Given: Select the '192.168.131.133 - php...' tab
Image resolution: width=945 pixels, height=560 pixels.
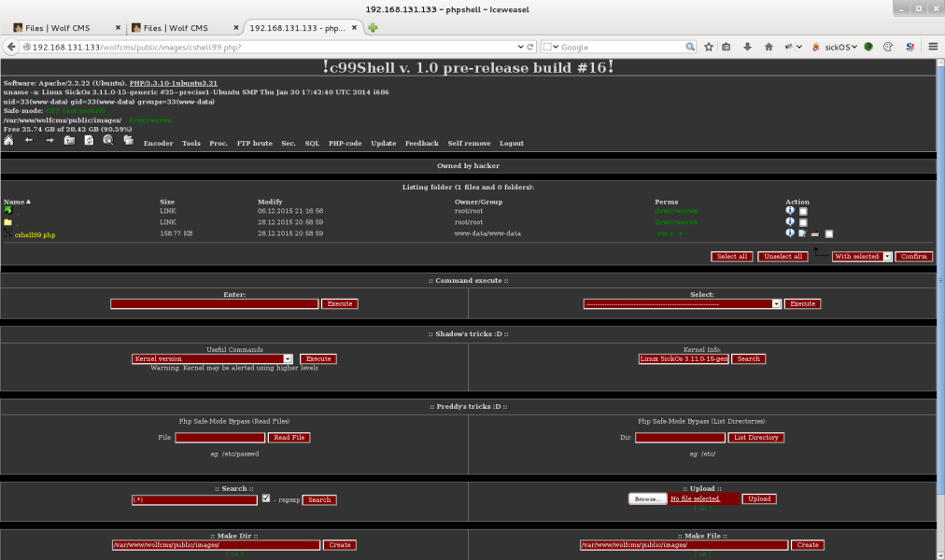Looking at the screenshot, I should [303, 28].
